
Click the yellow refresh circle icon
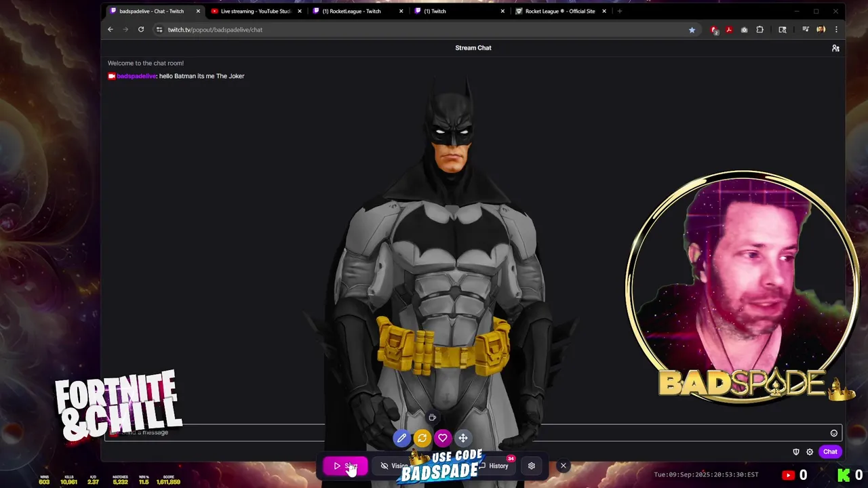pos(422,438)
